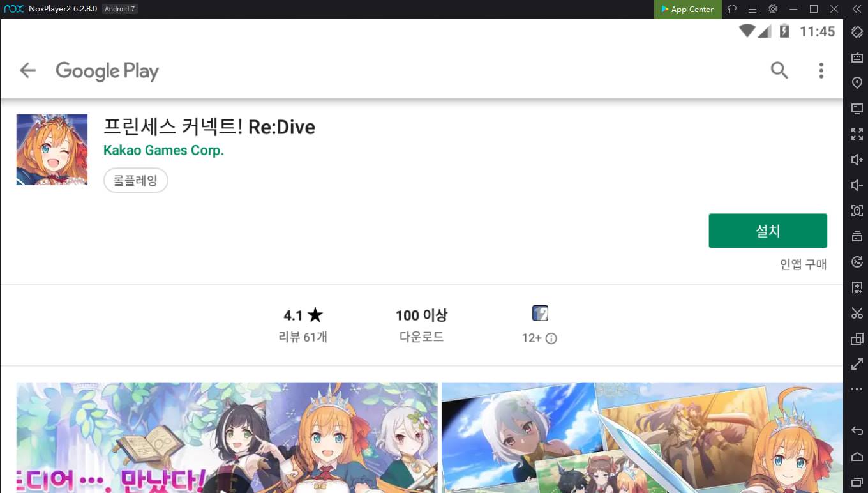Click the printer-shaped icon in Nox sidebar
Viewport: 868px width, 493px height.
point(857,236)
